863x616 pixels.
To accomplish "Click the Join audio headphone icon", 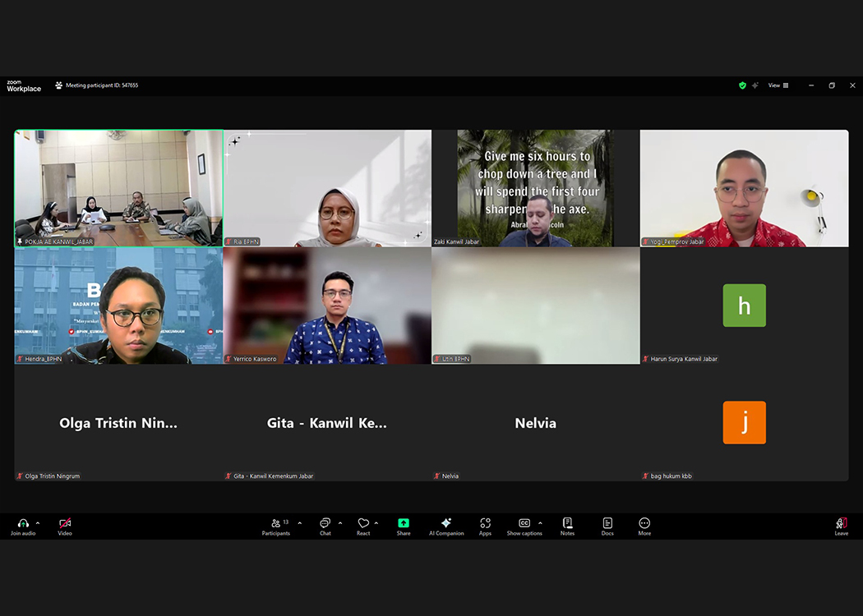I will pos(23,523).
